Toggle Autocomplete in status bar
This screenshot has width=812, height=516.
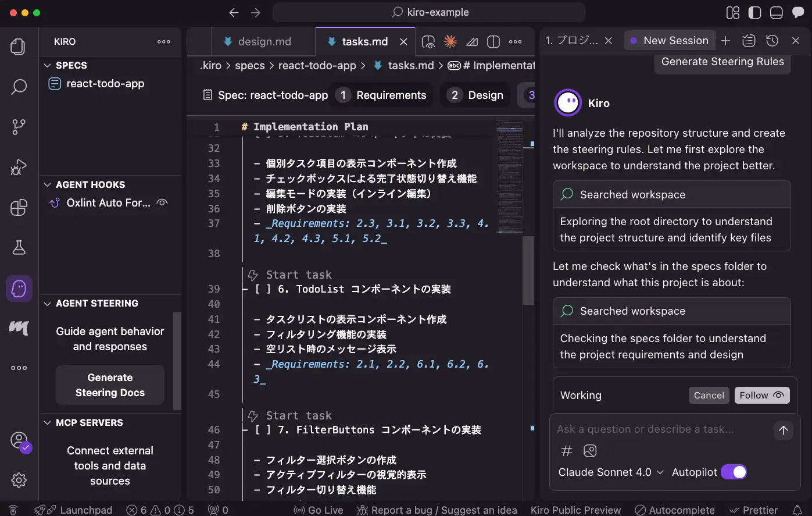coord(675,510)
